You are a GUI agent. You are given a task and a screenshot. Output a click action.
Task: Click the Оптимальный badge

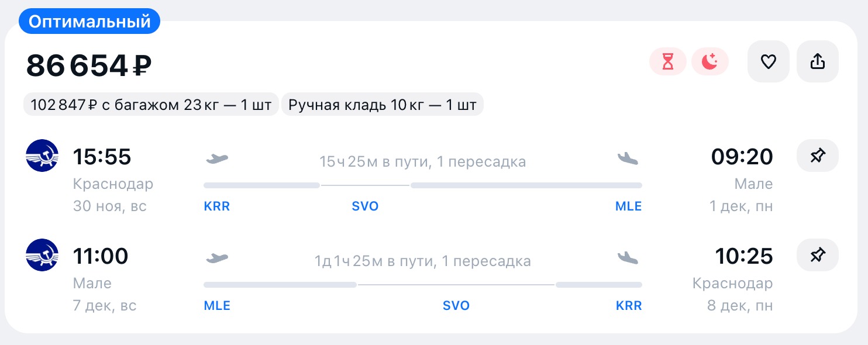click(x=89, y=22)
